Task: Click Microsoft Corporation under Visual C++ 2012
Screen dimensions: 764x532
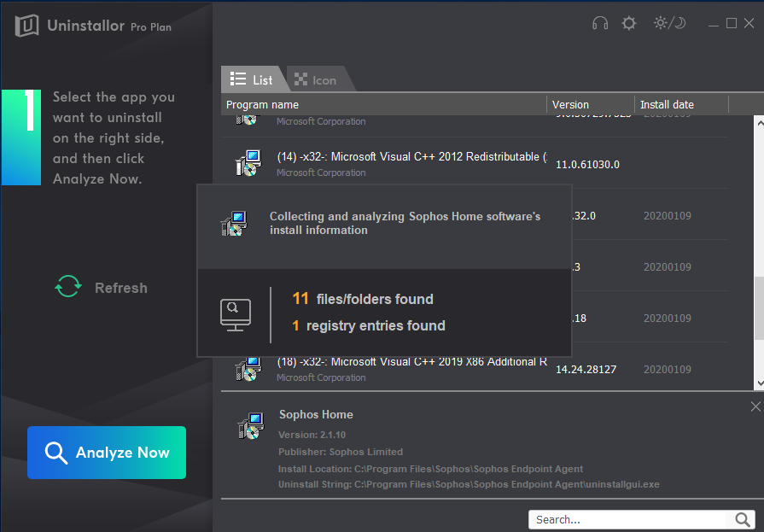Action: tap(321, 172)
